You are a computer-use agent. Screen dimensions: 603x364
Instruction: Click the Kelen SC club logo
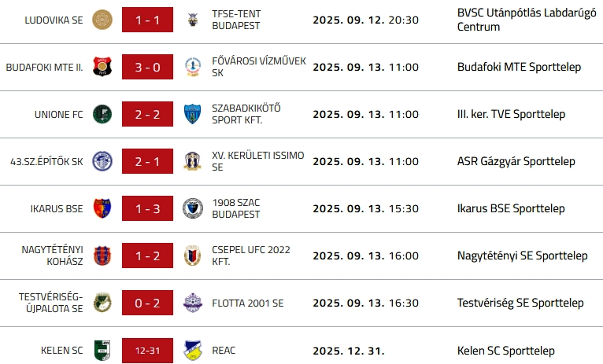(x=102, y=350)
